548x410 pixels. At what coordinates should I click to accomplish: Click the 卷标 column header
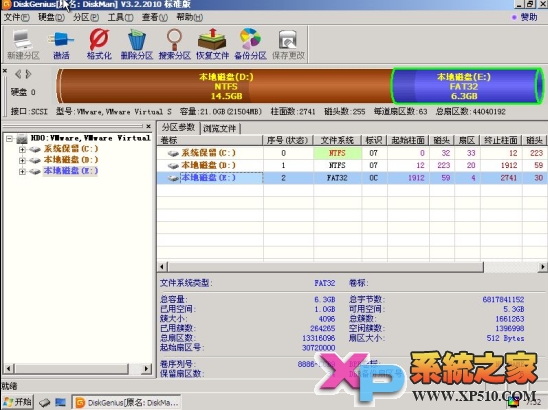(210, 141)
